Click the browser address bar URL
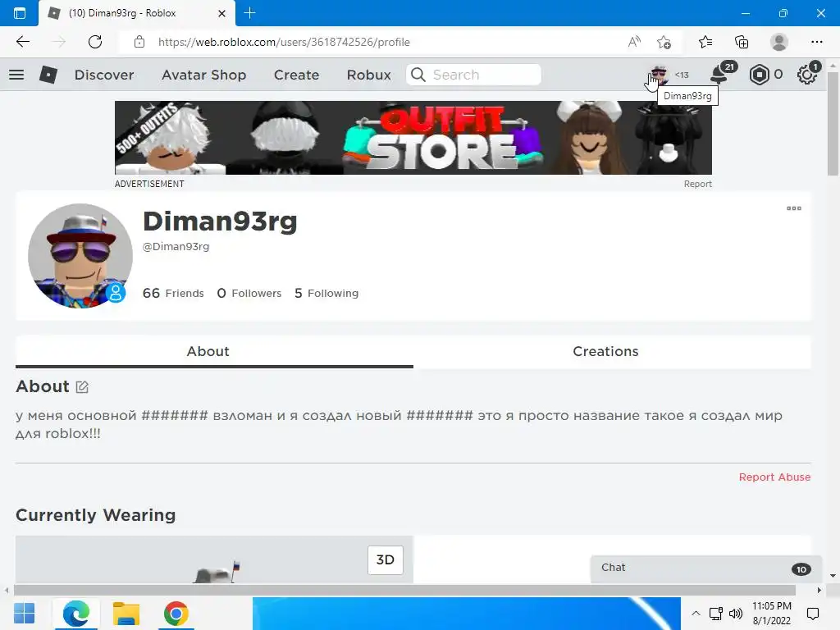The width and height of the screenshot is (840, 630). tap(284, 42)
